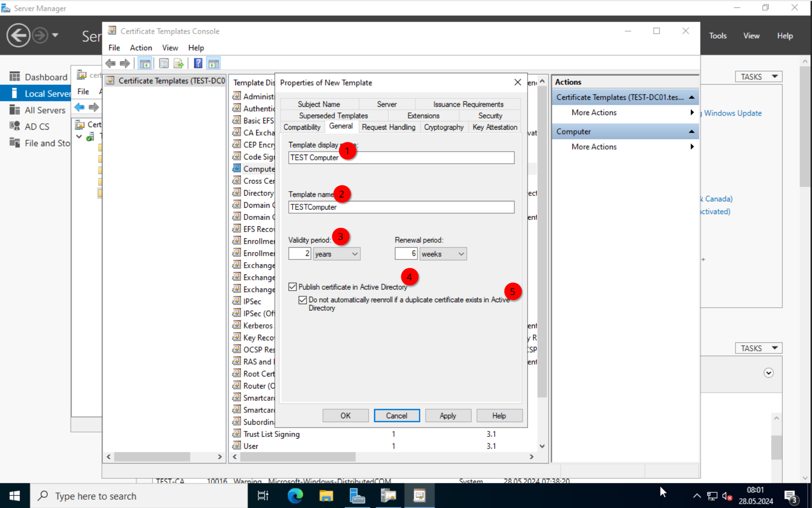Toggle Do not automatically reenroll checkbox
812x508 pixels.
[303, 300]
